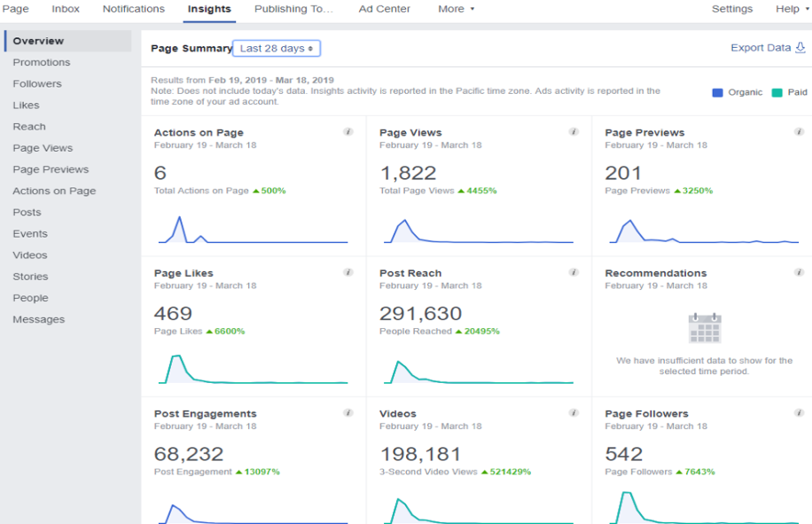Switch to the Publishing Tools tab
Screen dimensions: 812x524
pyautogui.click(x=293, y=9)
